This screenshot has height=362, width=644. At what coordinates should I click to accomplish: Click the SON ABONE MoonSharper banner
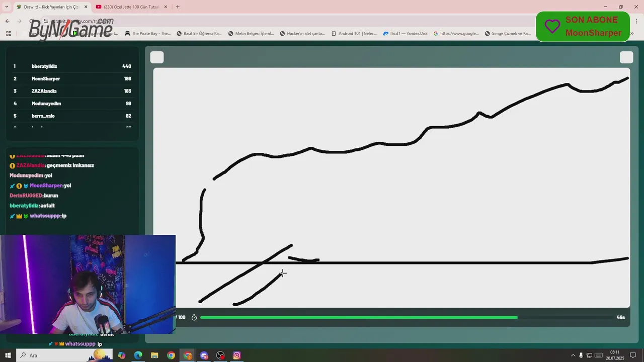(583, 26)
